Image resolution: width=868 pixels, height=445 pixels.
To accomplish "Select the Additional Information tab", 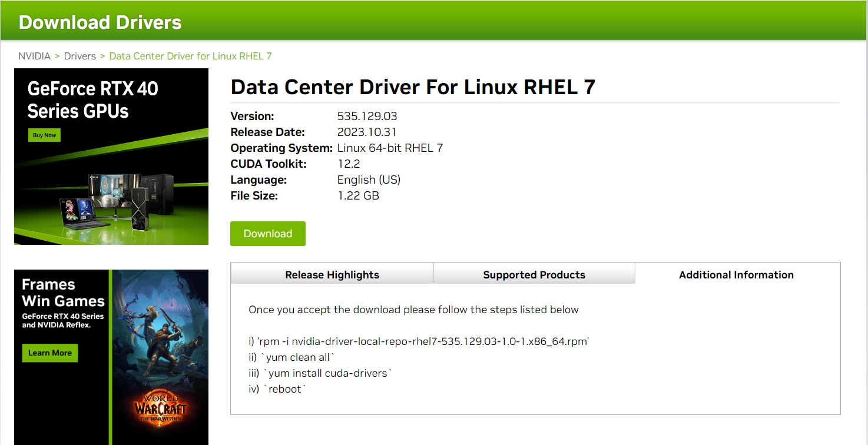I will pos(736,274).
